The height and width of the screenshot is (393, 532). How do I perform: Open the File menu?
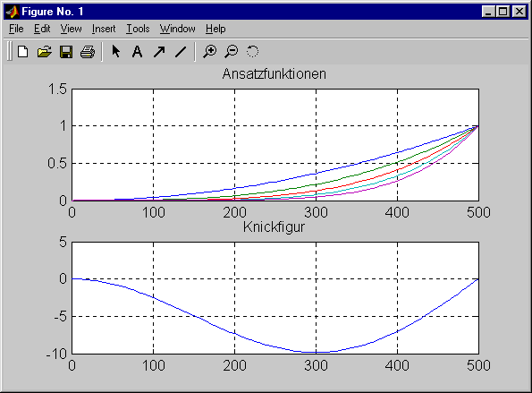(x=16, y=29)
